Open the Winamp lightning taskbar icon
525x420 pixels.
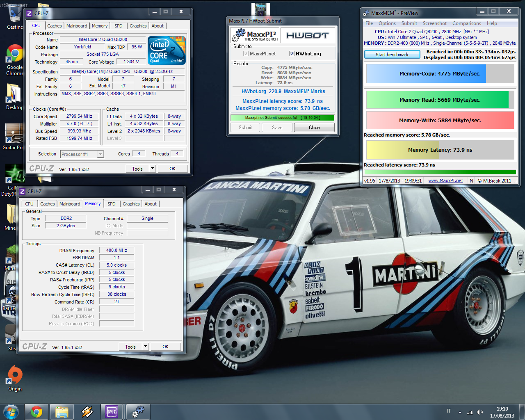coord(87,411)
